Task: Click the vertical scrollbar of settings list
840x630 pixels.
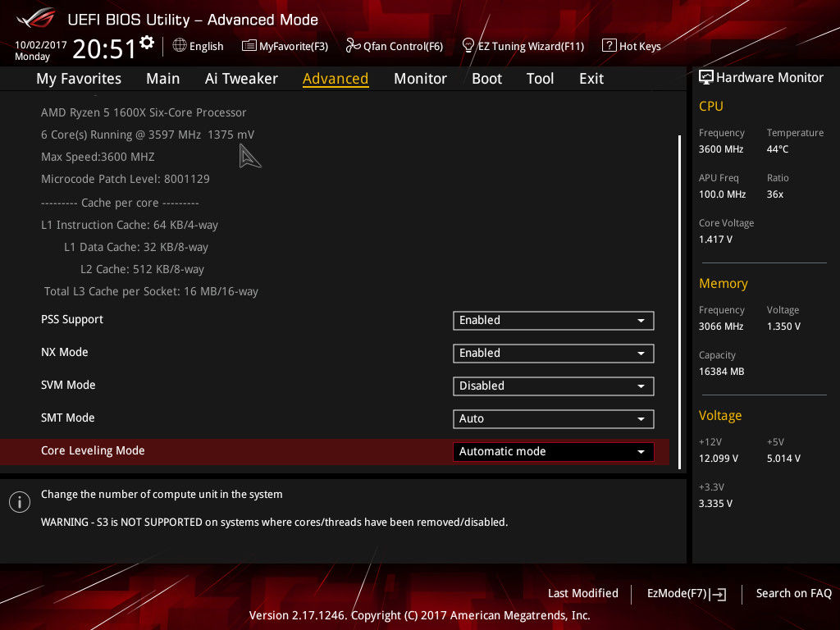Action: (x=679, y=302)
